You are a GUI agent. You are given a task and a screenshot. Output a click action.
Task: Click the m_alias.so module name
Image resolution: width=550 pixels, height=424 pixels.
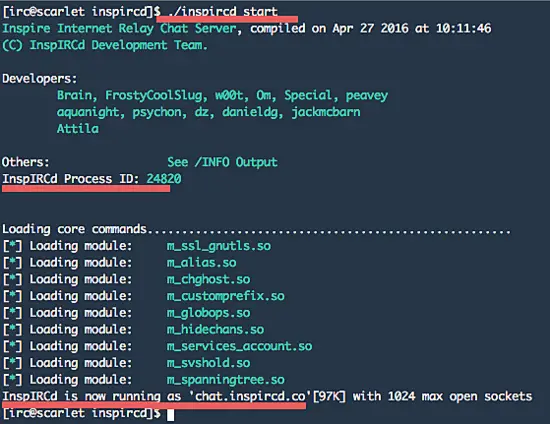tap(201, 263)
